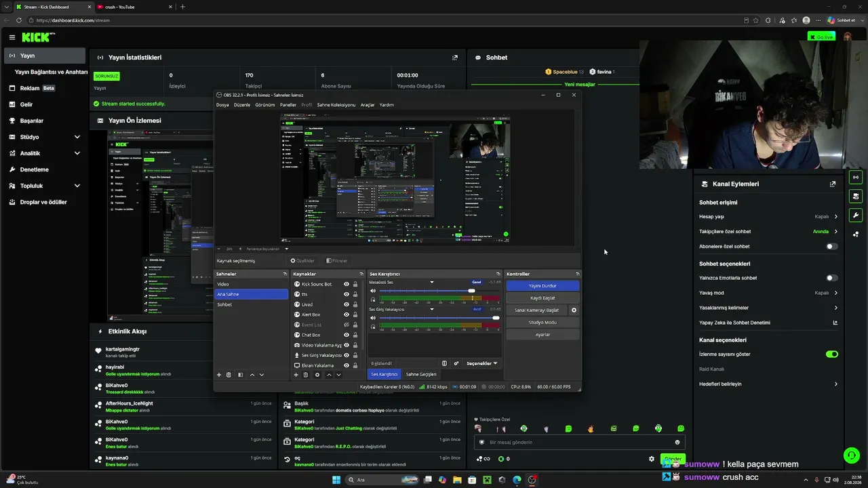This screenshot has width=868, height=488.
Task: Hide the Ekran Yakalama source
Action: click(347, 366)
